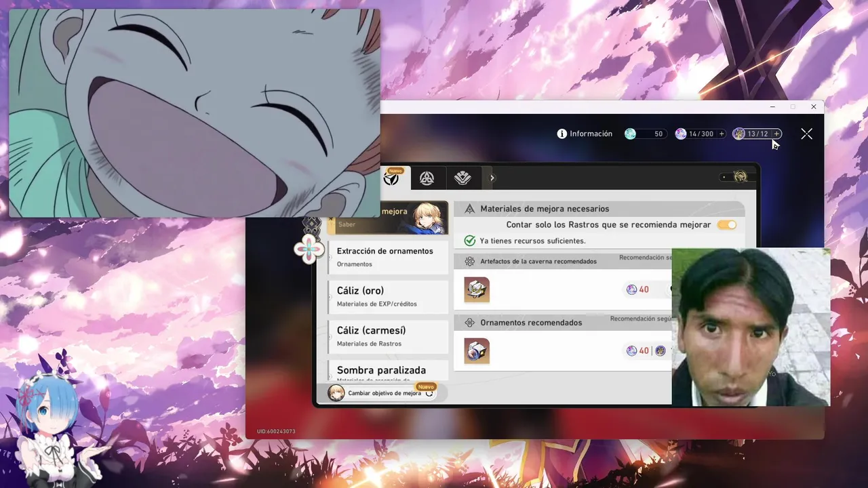The image size is (868, 488).
Task: Select the recommended cavern relic box thumbnail
Action: 477,289
